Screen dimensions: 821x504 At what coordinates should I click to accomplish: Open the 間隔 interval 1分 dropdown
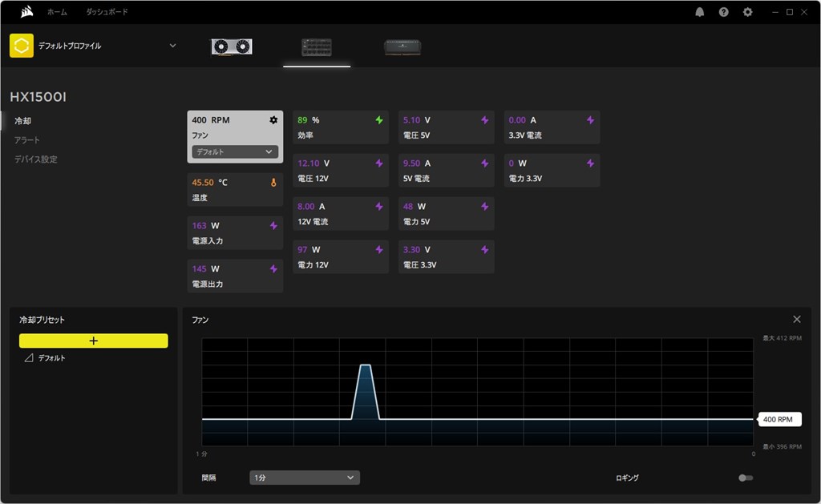(x=304, y=478)
